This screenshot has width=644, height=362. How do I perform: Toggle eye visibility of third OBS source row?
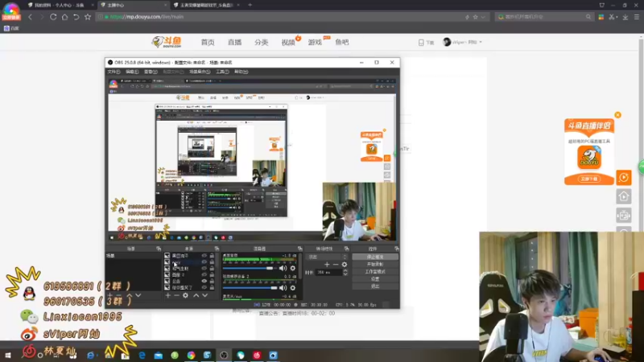click(x=204, y=269)
